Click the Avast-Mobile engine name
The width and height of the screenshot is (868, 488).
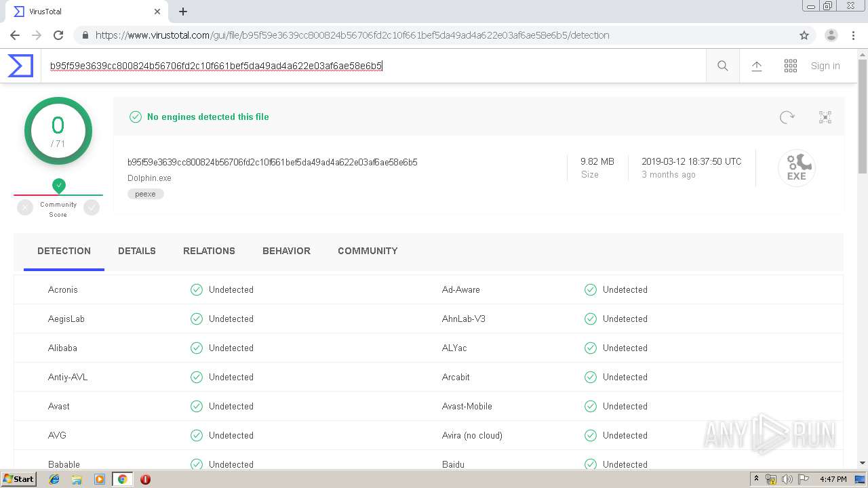467,406
